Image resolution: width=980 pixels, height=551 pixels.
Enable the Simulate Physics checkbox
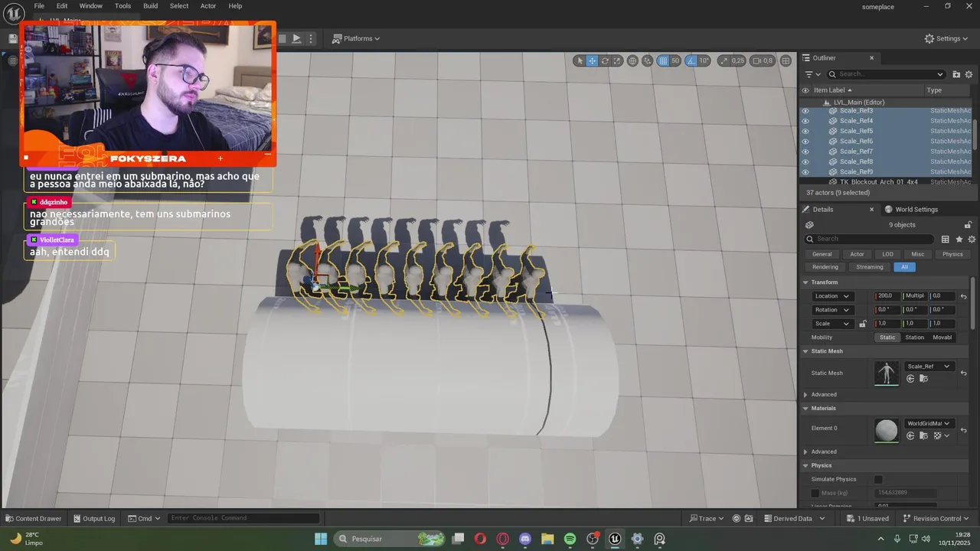click(878, 479)
